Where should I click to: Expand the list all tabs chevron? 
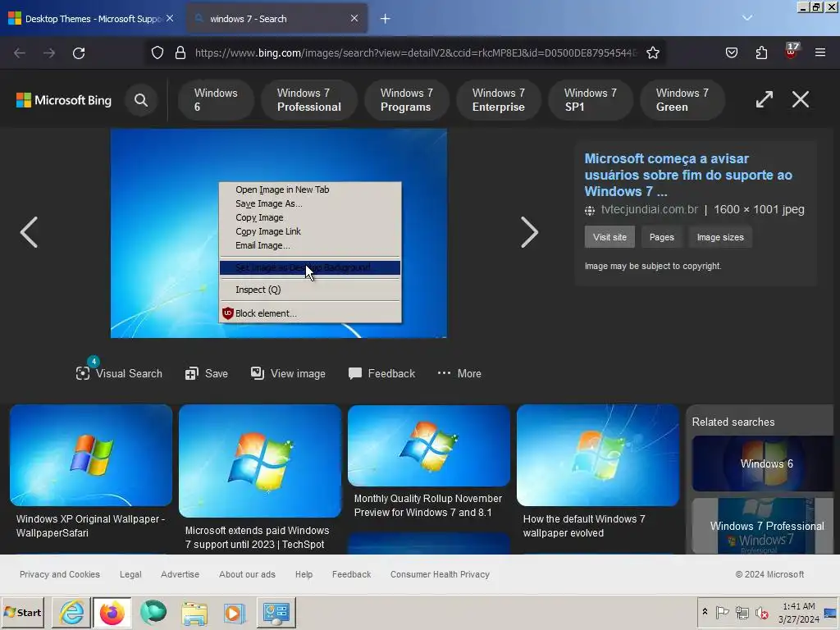pos(747,18)
